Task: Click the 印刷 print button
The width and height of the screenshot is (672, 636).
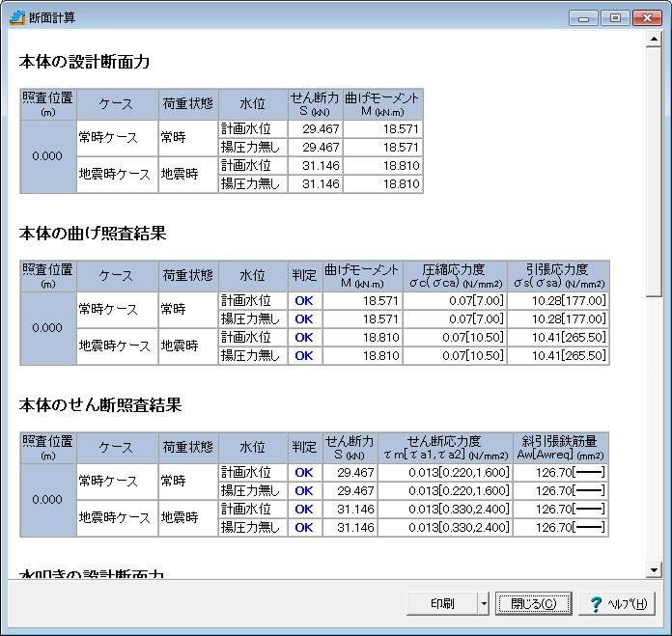Action: (442, 603)
